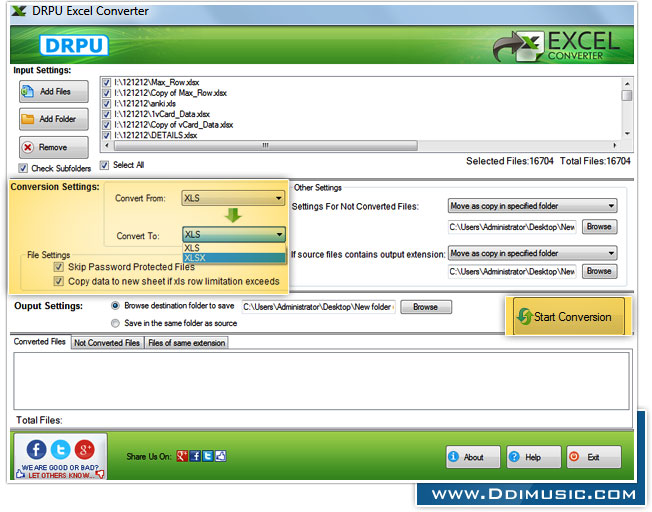Click the file icon on Add Files
The height and width of the screenshot is (512, 652).
(28, 91)
